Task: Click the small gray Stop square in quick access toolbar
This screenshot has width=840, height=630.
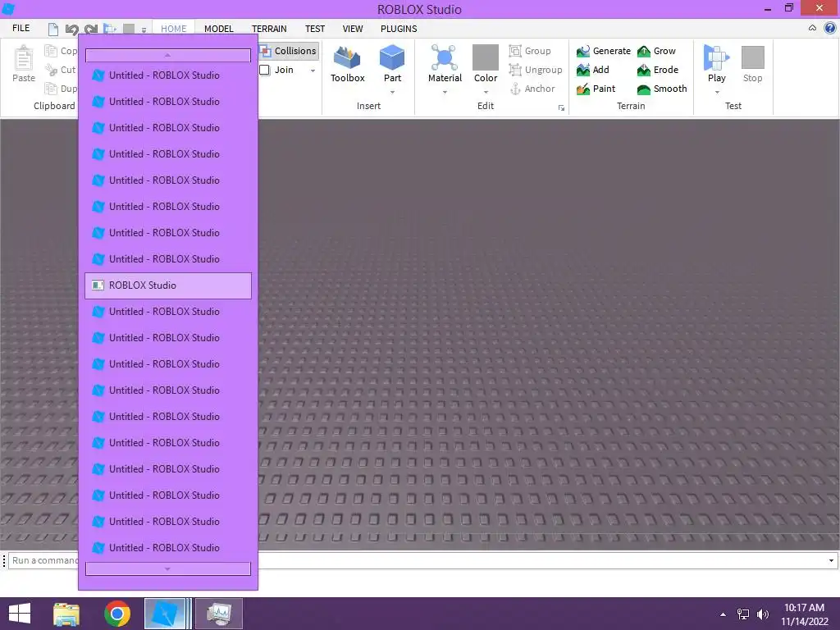Action: [129, 29]
